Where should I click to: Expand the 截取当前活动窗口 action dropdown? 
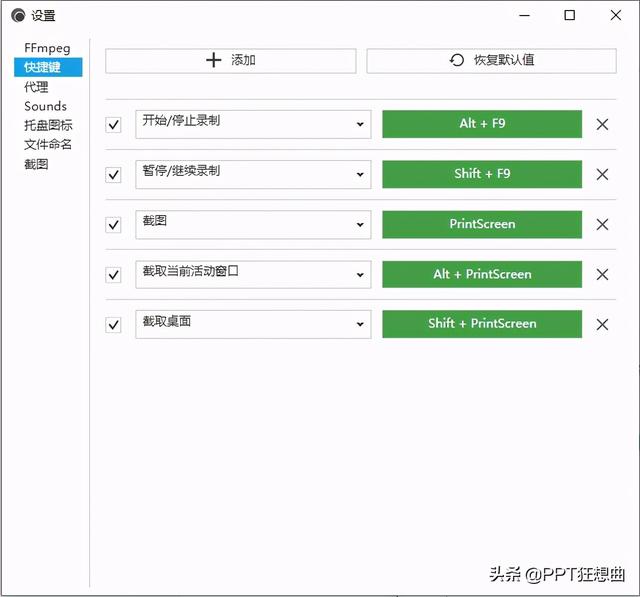253,274
